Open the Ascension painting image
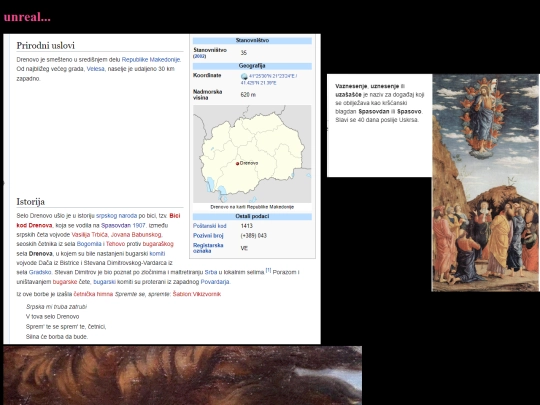Screen dimensions: 540x405 point(486,183)
